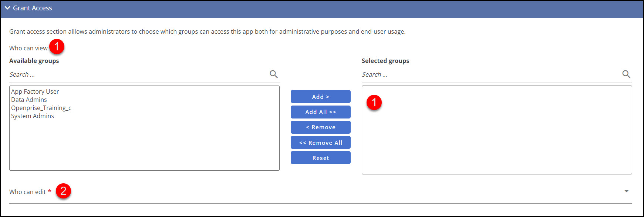Click the Available groups search magnifier icon
Image resolution: width=644 pixels, height=217 pixels.
coord(274,74)
